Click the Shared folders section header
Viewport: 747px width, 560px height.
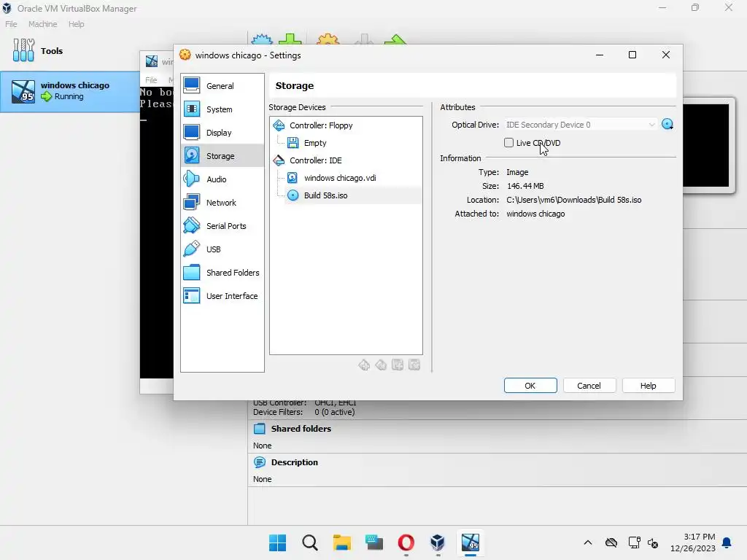(x=301, y=429)
